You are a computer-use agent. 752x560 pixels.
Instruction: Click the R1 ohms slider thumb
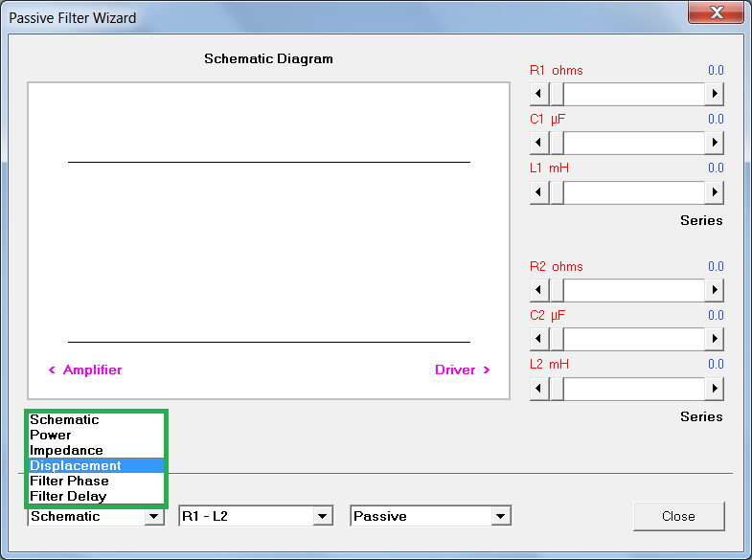[557, 94]
